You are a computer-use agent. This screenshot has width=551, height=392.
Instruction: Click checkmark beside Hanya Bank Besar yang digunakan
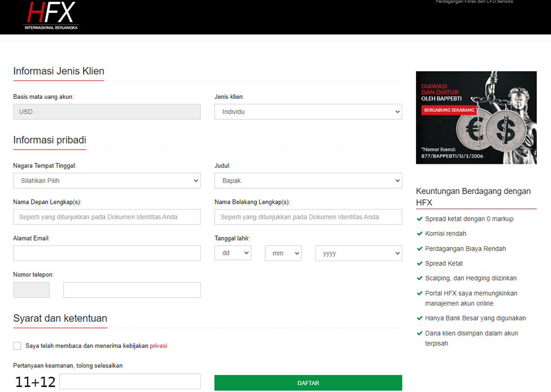click(419, 318)
